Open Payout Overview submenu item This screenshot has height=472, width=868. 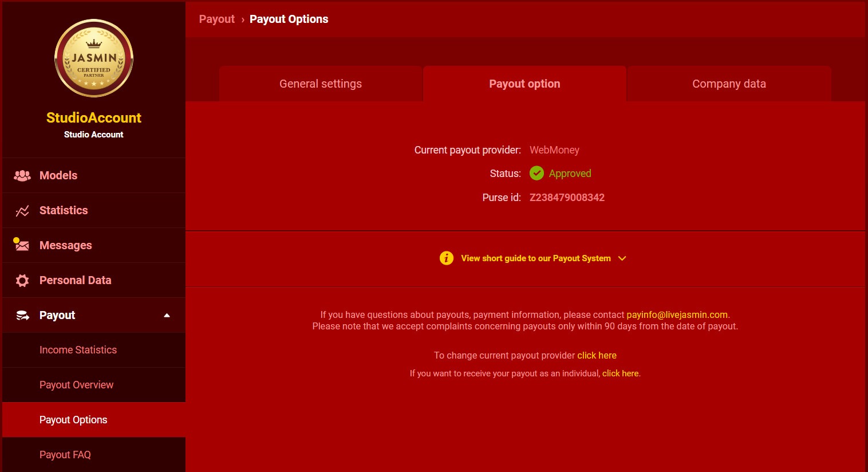94,385
